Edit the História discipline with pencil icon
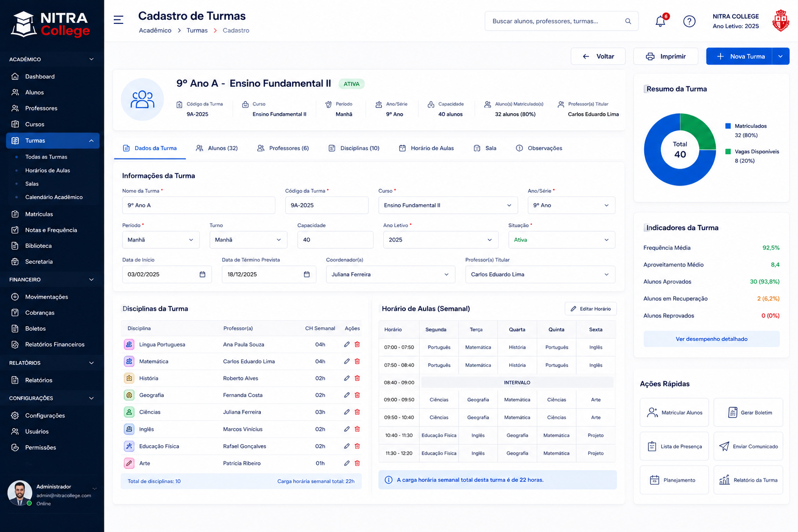 pos(347,378)
